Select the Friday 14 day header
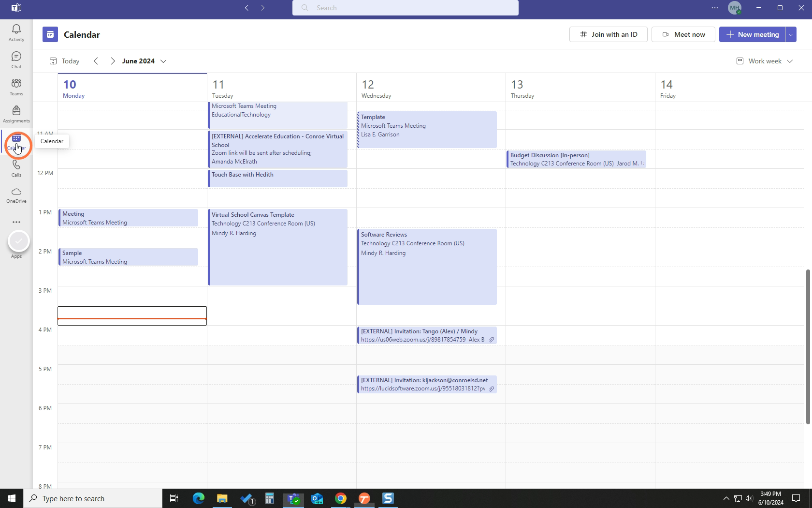Screen dimensions: 812x508 click(729, 88)
